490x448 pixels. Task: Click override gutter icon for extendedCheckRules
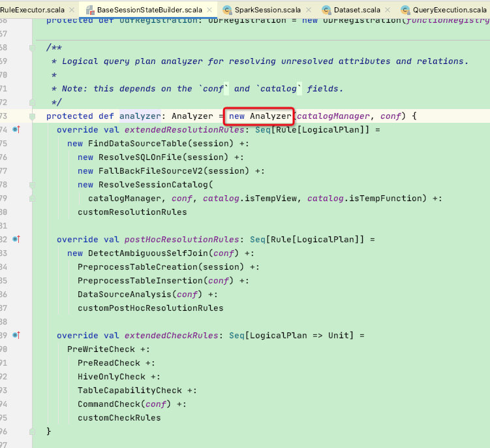point(16,335)
